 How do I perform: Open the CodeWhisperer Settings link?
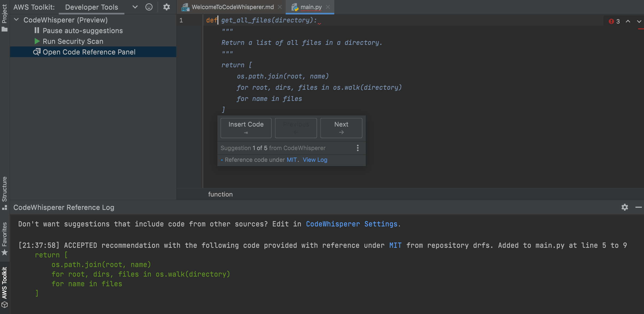pos(351,224)
